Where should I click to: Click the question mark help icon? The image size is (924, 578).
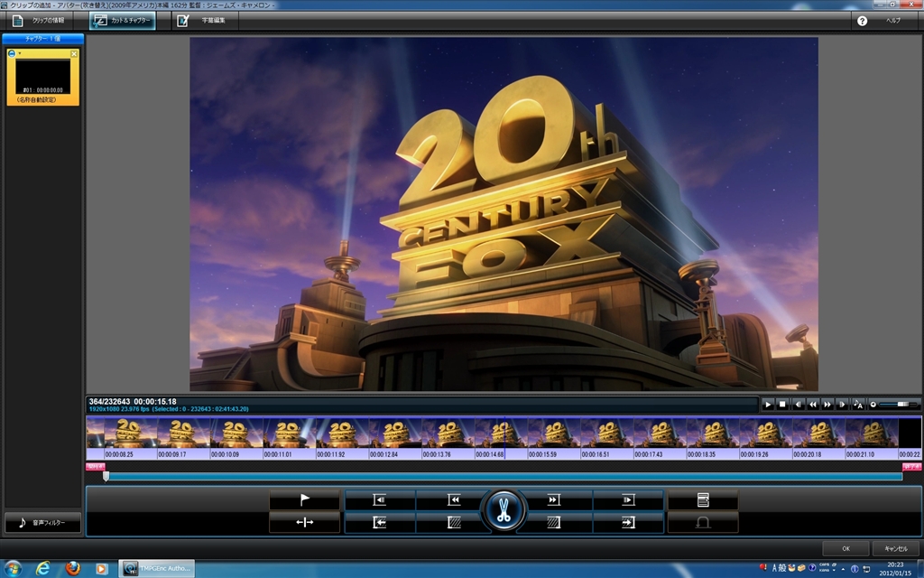click(x=862, y=21)
